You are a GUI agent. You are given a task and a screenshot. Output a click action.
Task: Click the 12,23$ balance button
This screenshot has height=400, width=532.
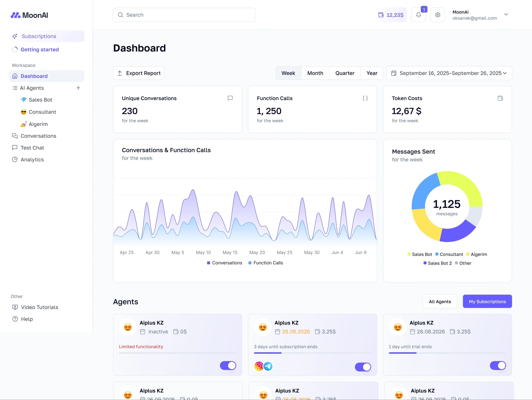pyautogui.click(x=391, y=15)
